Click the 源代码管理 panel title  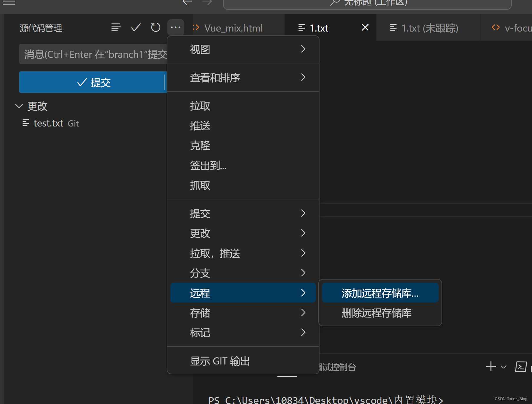[41, 28]
